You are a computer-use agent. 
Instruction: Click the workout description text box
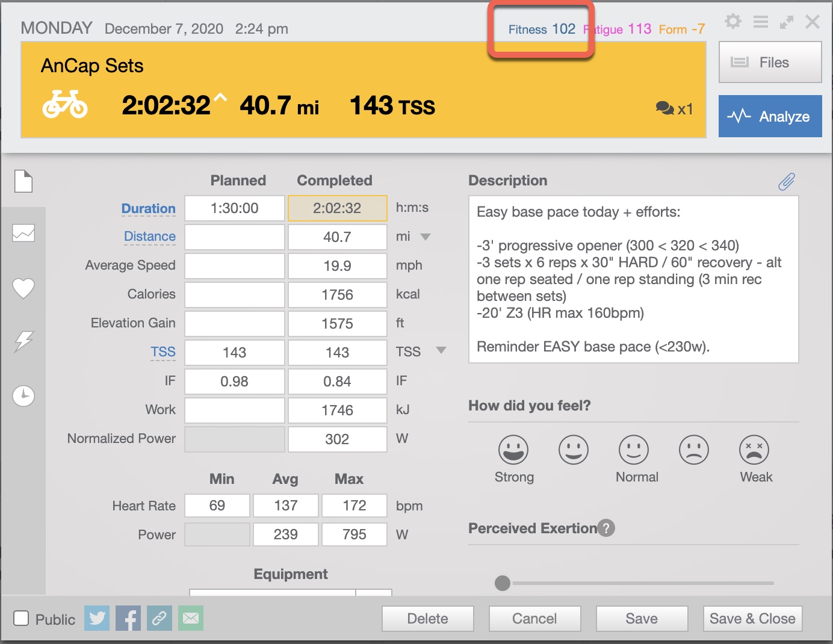tap(634, 279)
